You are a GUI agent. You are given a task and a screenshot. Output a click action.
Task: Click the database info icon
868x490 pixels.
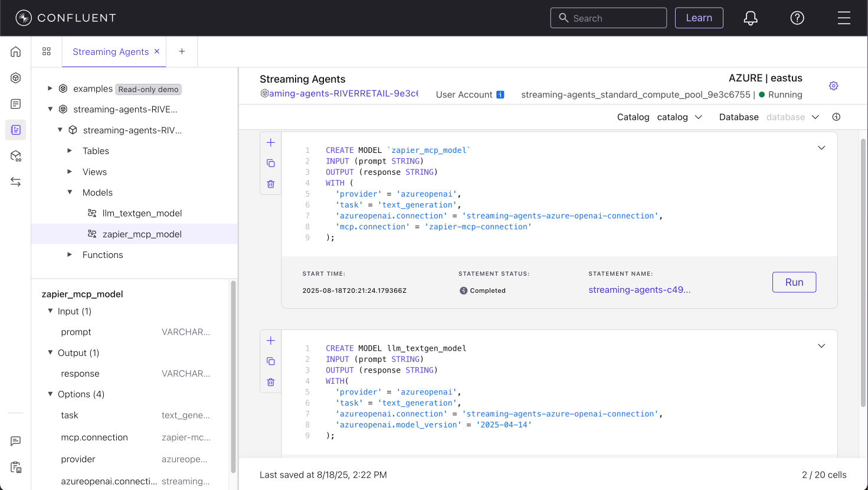point(836,117)
